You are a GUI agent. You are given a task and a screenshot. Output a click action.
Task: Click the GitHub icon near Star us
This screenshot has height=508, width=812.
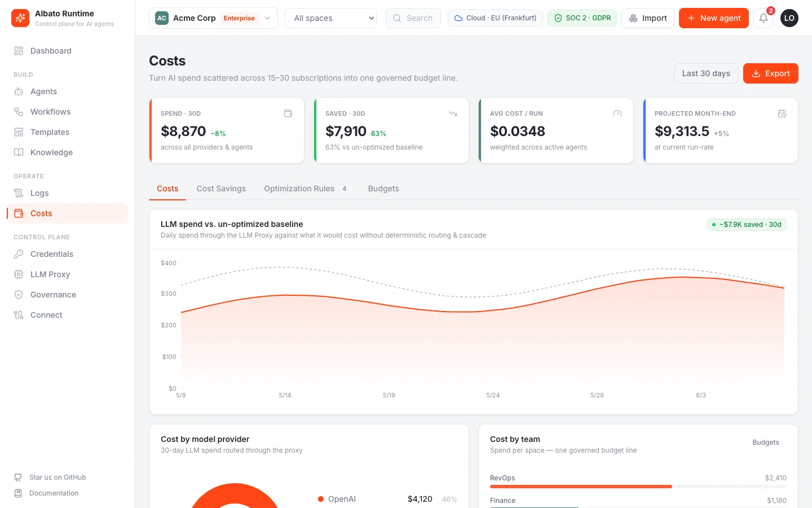point(18,478)
